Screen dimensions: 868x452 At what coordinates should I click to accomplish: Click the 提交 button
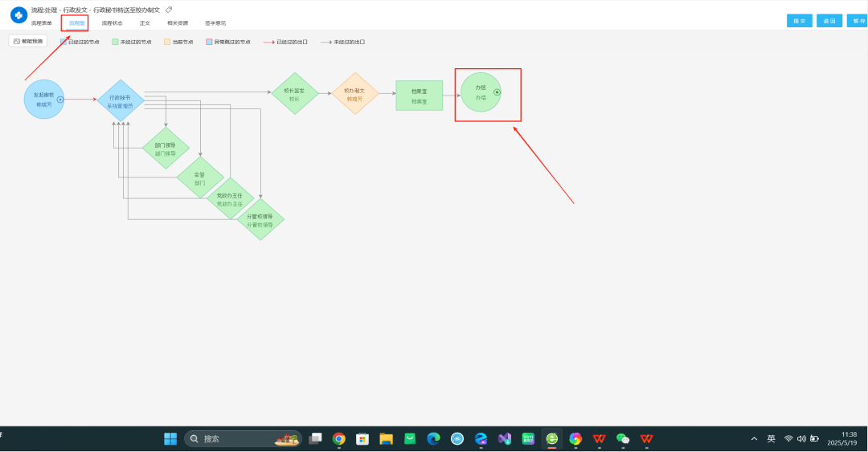pos(799,21)
